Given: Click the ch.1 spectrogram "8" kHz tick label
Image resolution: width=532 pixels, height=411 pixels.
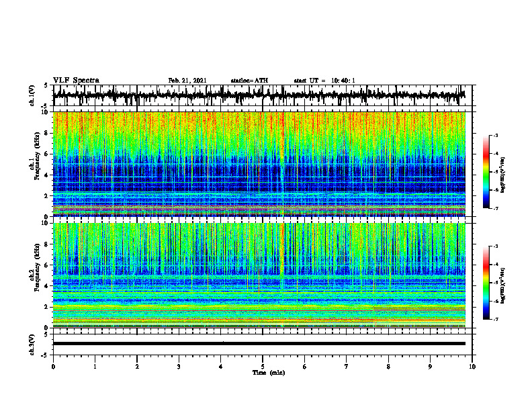Looking at the screenshot, I should [x=47, y=133].
